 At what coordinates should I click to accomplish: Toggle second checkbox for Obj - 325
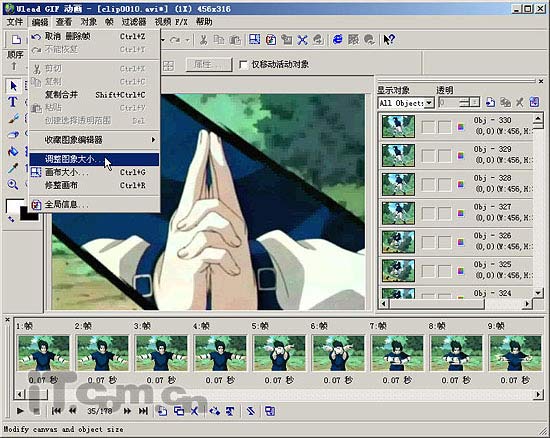coord(444,271)
